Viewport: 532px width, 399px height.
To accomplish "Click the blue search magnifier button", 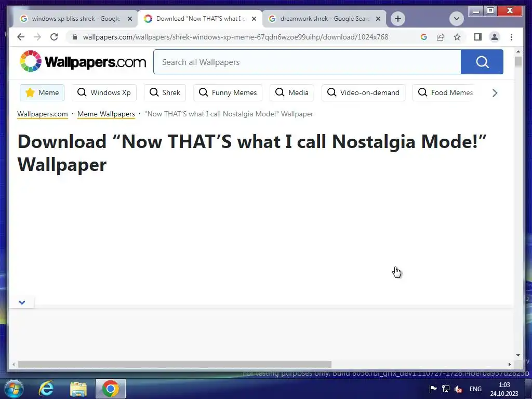I will point(482,62).
